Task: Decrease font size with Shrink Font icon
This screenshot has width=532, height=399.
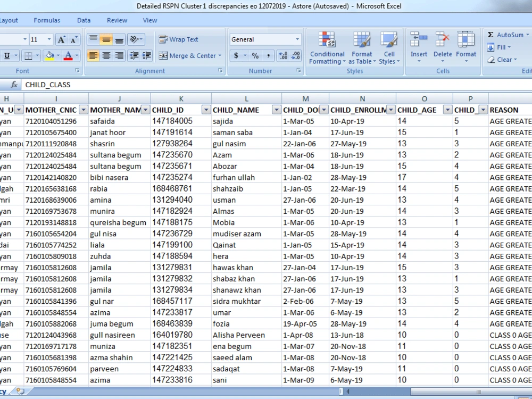Action: pos(74,39)
